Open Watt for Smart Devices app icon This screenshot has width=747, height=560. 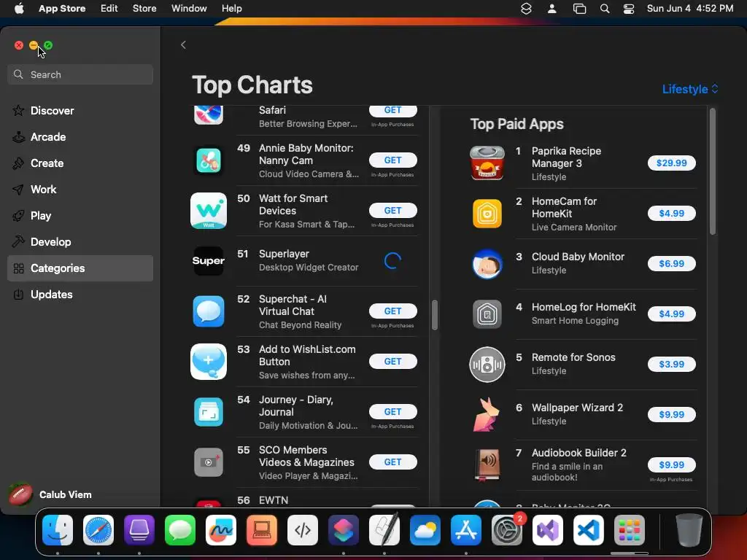(x=209, y=211)
